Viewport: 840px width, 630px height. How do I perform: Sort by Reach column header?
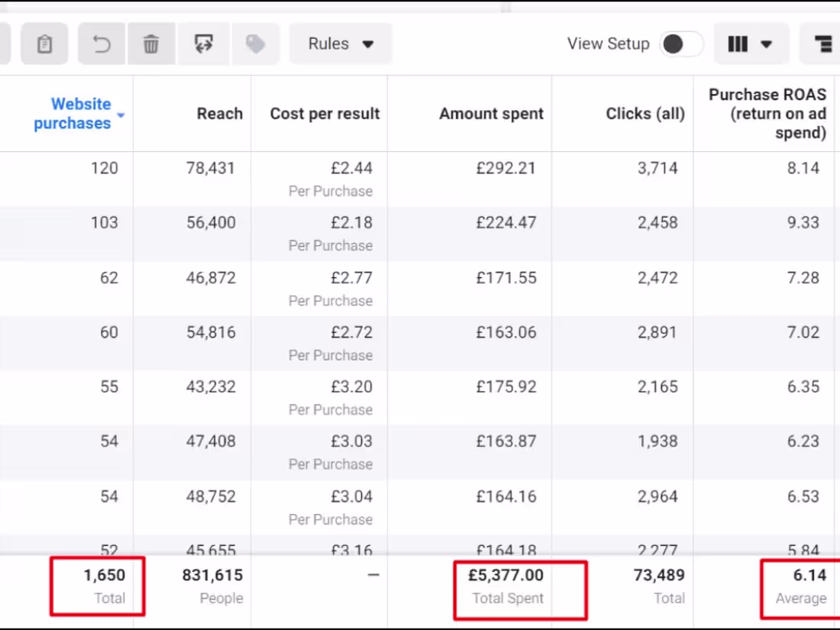click(219, 114)
